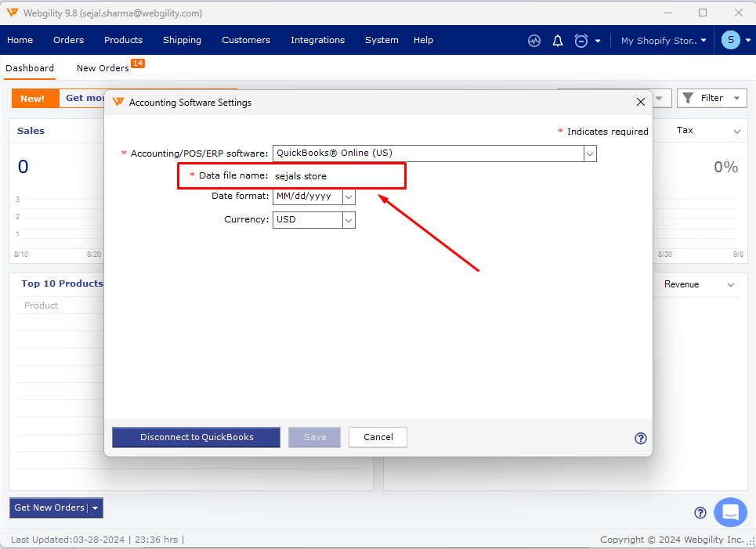Click the user avatar S icon

pos(730,40)
